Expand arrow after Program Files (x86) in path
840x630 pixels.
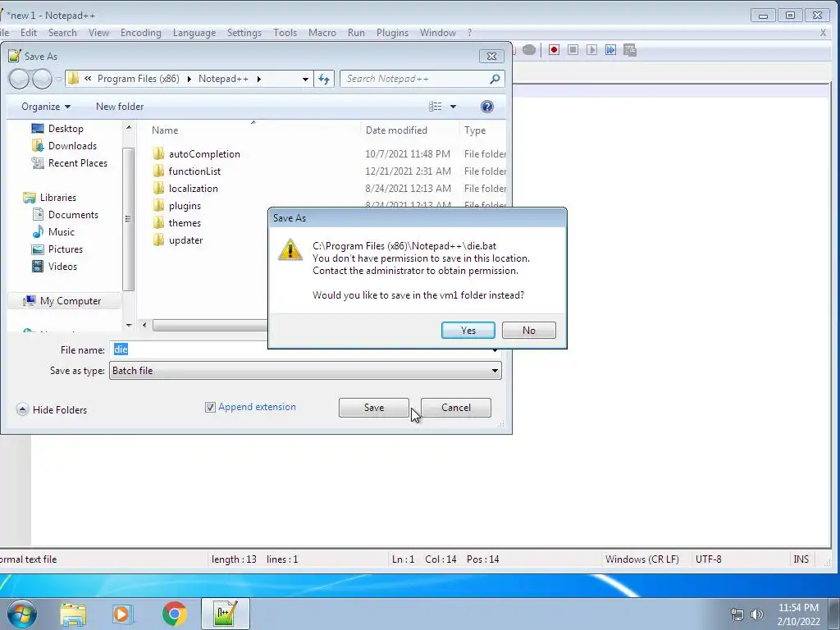tap(189, 79)
